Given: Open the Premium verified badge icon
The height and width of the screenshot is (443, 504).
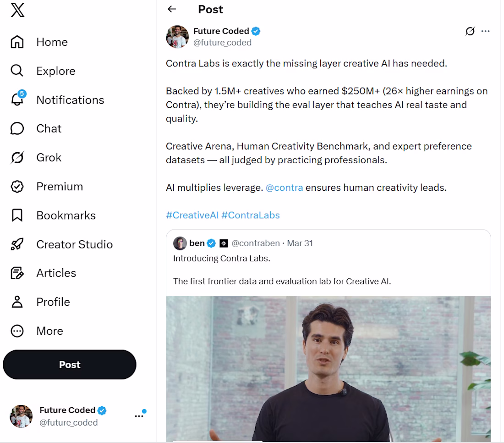Looking at the screenshot, I should pos(17,187).
